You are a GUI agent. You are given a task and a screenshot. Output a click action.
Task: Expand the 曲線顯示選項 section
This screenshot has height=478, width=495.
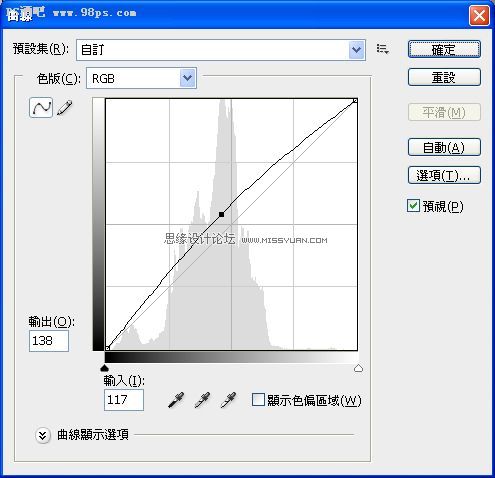[42, 435]
